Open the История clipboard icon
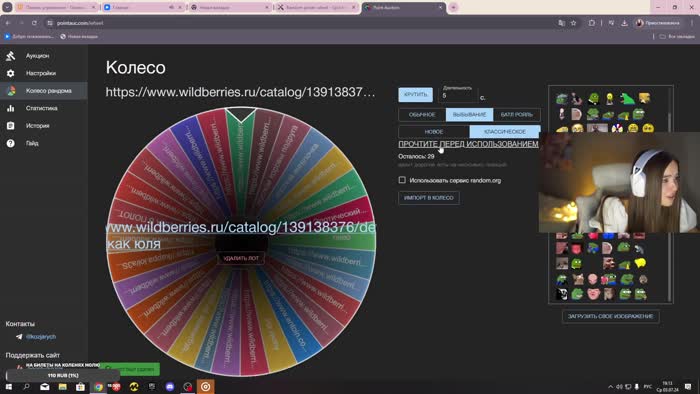700x394 pixels. click(11, 126)
